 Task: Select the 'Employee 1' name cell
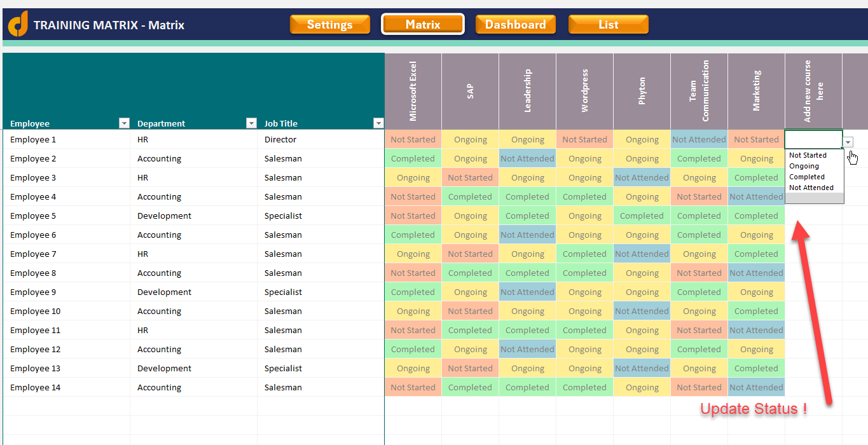coord(67,139)
